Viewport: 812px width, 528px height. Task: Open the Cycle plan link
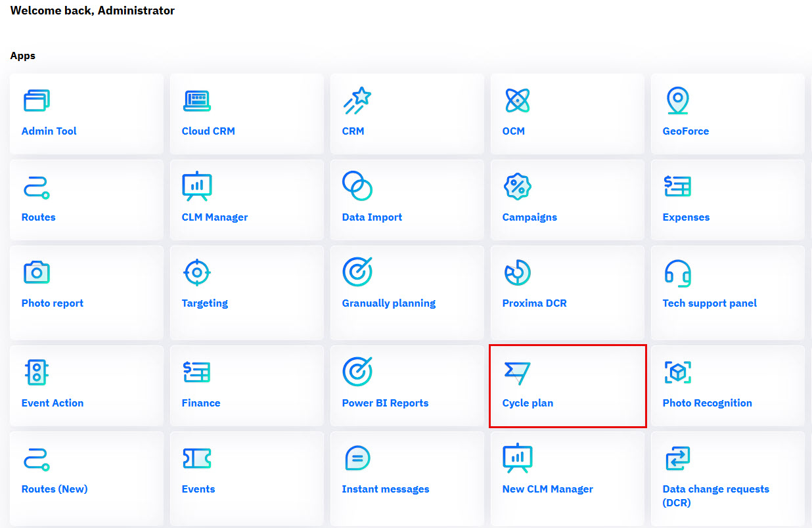(528, 403)
